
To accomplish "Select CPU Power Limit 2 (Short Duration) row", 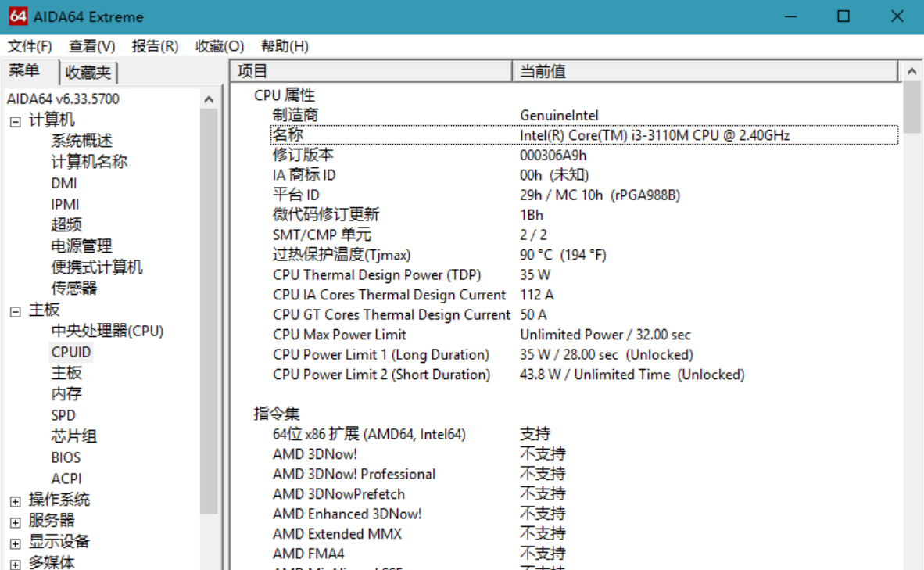I will pyautogui.click(x=585, y=375).
